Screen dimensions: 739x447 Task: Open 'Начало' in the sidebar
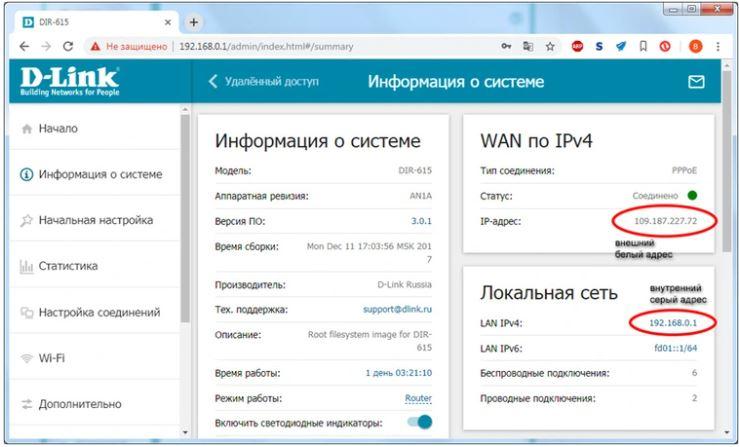94,128
